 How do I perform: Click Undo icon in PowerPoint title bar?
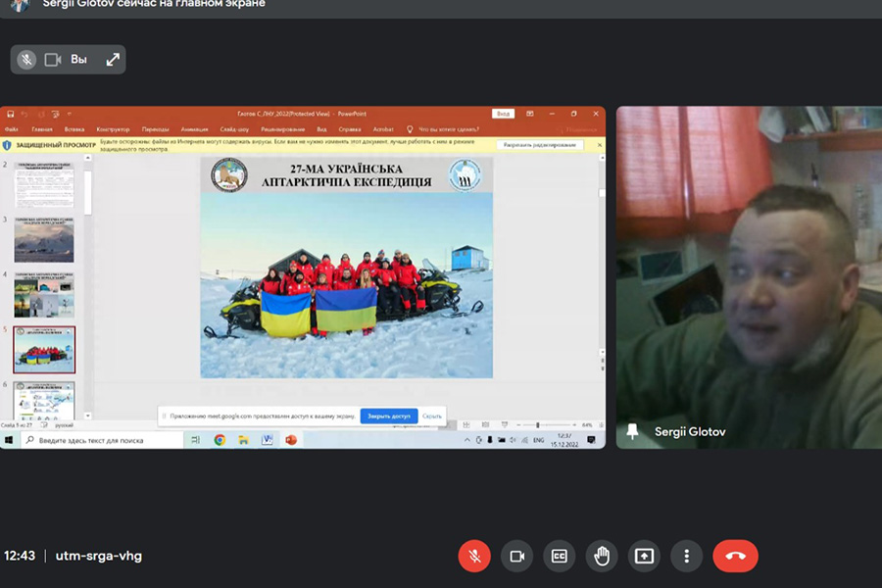tap(24, 114)
